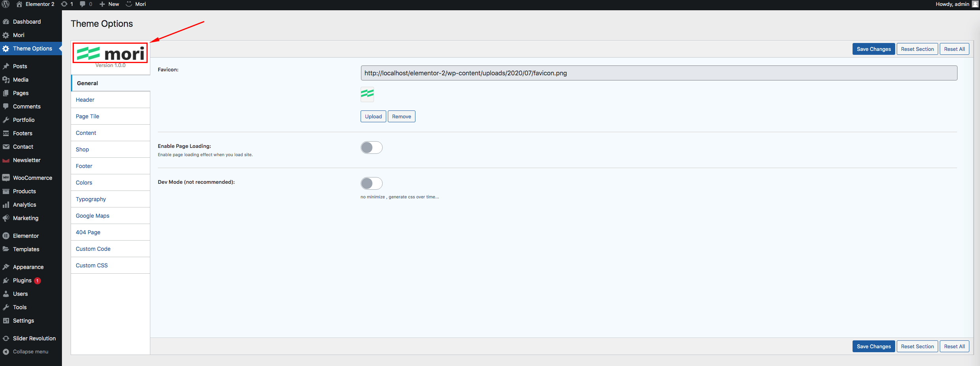This screenshot has width=980, height=366.
Task: Click the admin user avatar
Action: point(975,4)
